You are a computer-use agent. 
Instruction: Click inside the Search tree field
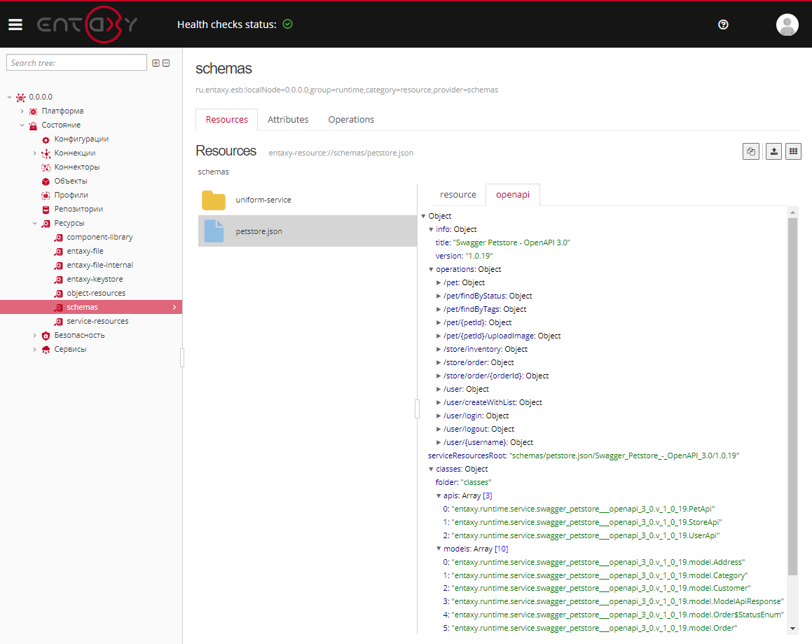click(x=76, y=62)
